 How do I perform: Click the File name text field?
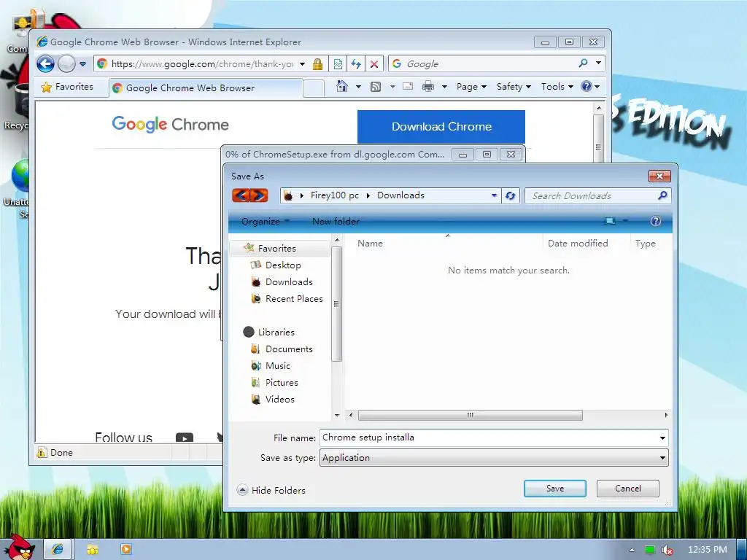coord(488,437)
